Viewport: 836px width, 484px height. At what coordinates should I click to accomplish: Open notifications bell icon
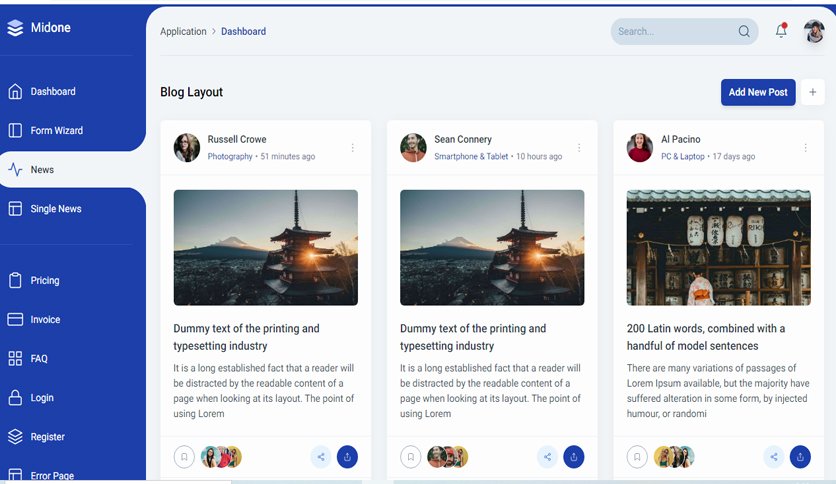pos(781,30)
